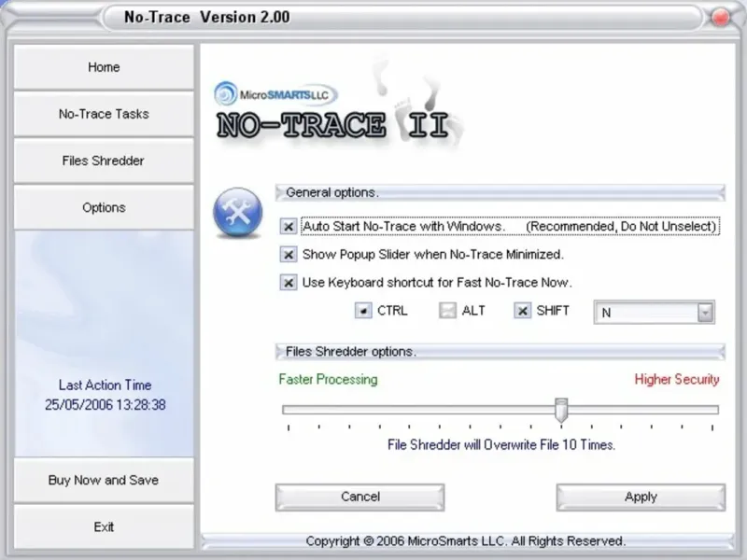Click the General options header
The image size is (747, 560).
pyautogui.click(x=500, y=192)
